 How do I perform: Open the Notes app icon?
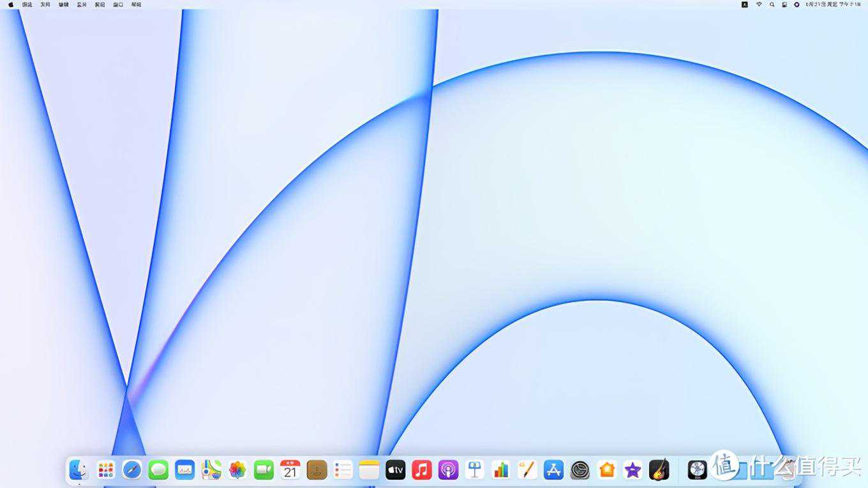point(369,470)
